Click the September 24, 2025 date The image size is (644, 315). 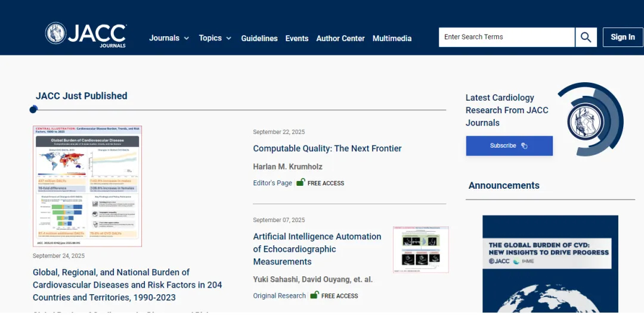click(58, 255)
